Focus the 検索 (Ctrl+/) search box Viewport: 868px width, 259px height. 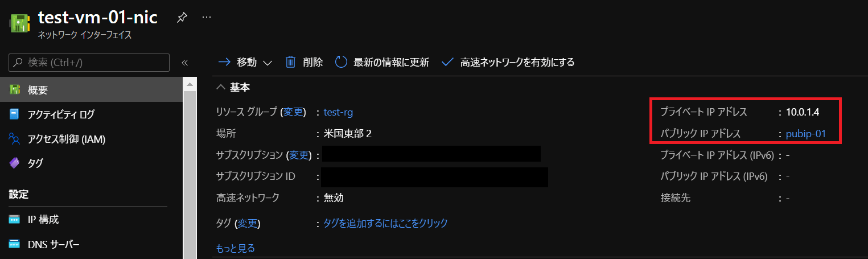coord(89,63)
